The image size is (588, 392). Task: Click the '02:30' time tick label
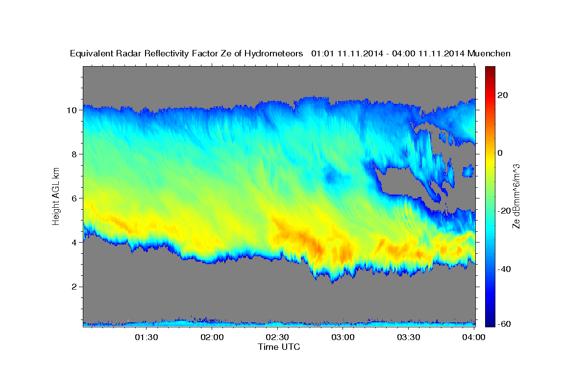278,337
